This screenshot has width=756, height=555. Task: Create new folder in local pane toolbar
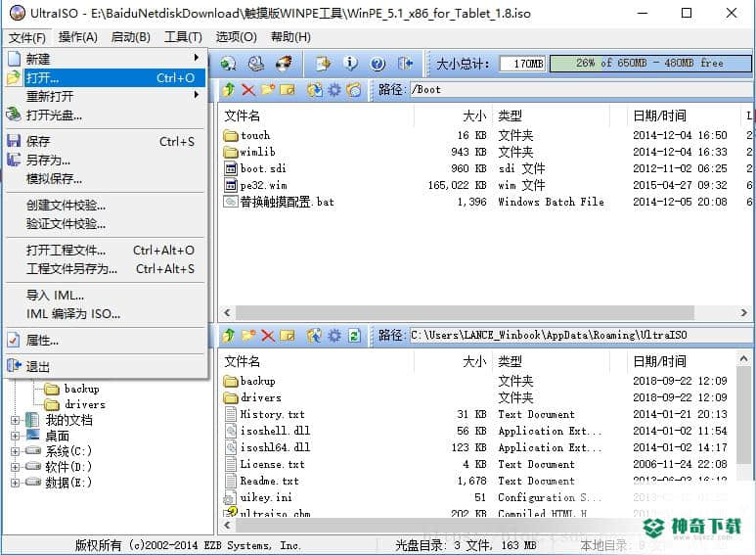248,335
